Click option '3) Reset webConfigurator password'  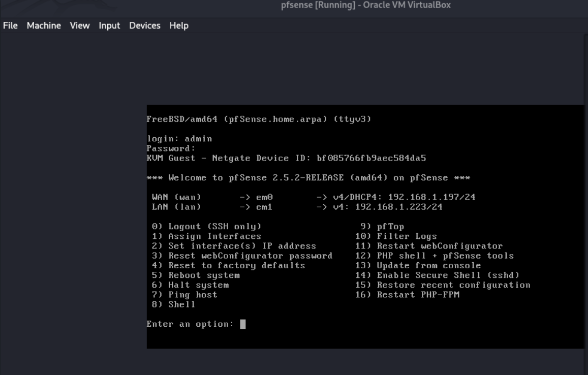coord(242,256)
